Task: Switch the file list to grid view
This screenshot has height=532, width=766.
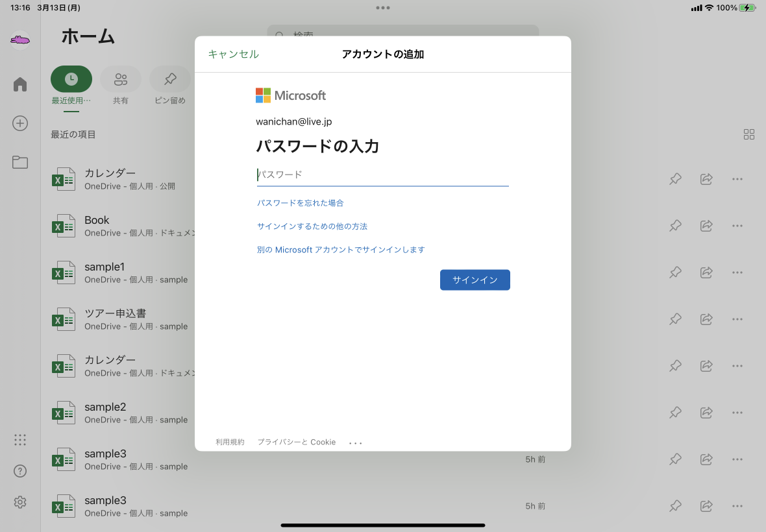Action: (x=749, y=134)
